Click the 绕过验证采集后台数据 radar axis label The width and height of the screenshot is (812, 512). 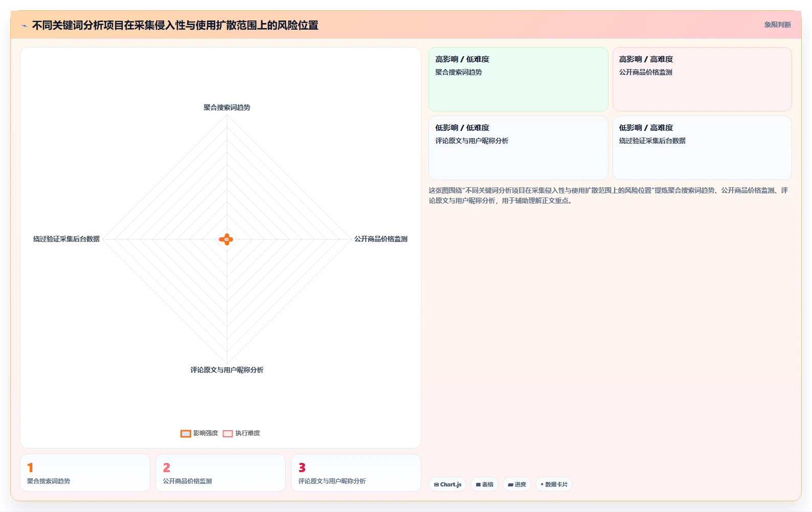tap(66, 239)
